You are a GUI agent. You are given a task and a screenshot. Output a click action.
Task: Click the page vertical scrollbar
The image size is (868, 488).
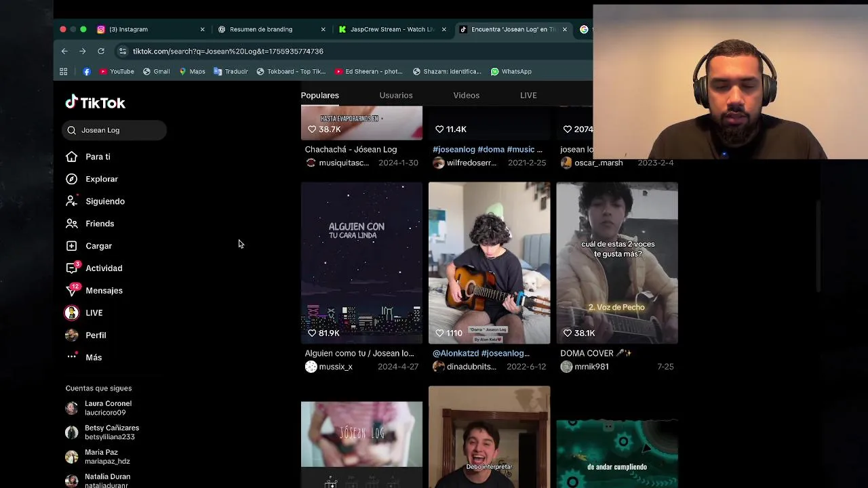click(818, 246)
